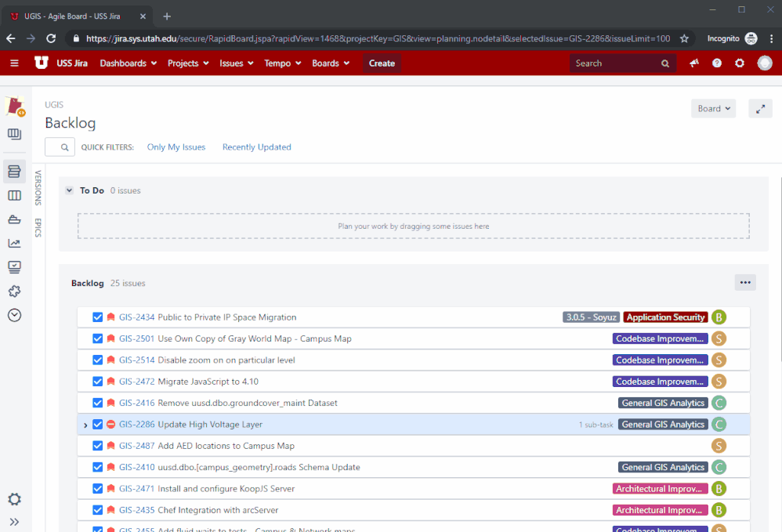Open Active sprints board icon in sidebar

(14, 195)
